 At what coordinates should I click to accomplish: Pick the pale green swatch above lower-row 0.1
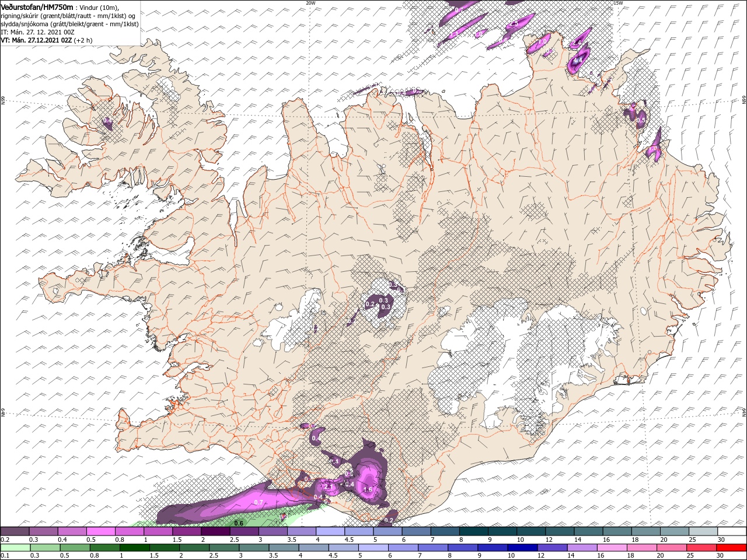point(15,548)
